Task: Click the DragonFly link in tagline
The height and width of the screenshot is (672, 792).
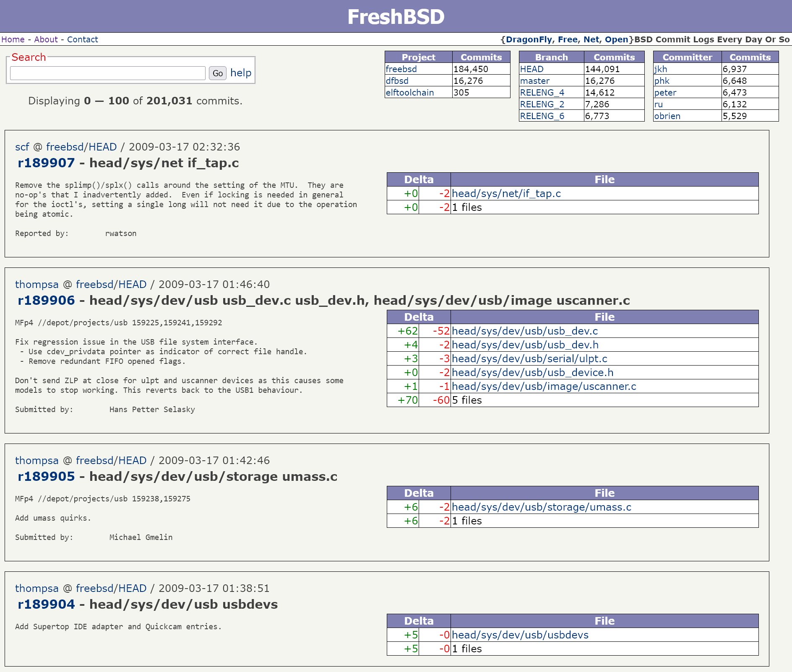Action: pos(529,39)
